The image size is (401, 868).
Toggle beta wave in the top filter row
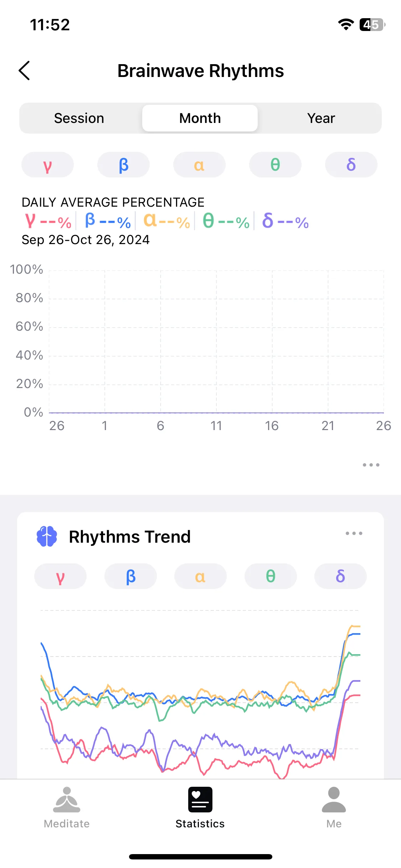point(123,165)
